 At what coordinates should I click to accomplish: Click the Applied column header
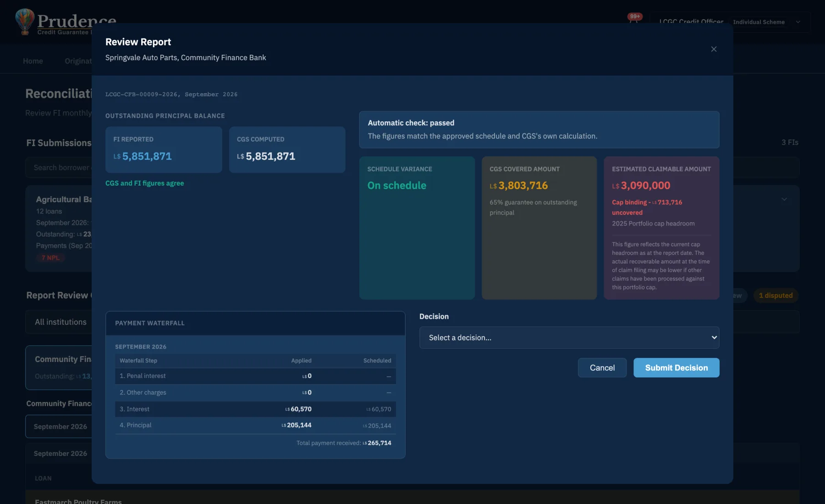click(301, 361)
